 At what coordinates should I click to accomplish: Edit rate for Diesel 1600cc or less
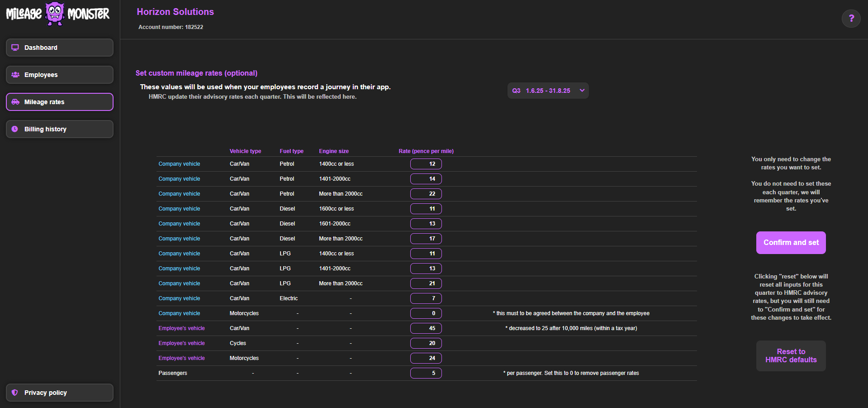click(x=426, y=209)
